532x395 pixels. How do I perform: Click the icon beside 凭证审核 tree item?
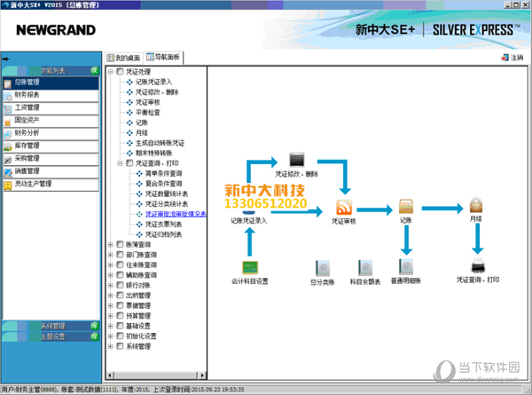coord(129,102)
